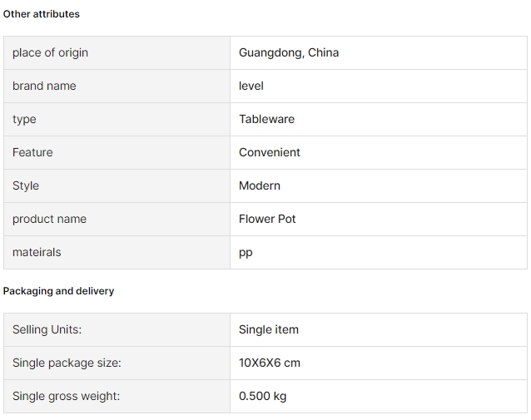531x420 pixels.
Task: Click the 'Packaging and delivery' heading
Action: [58, 291]
